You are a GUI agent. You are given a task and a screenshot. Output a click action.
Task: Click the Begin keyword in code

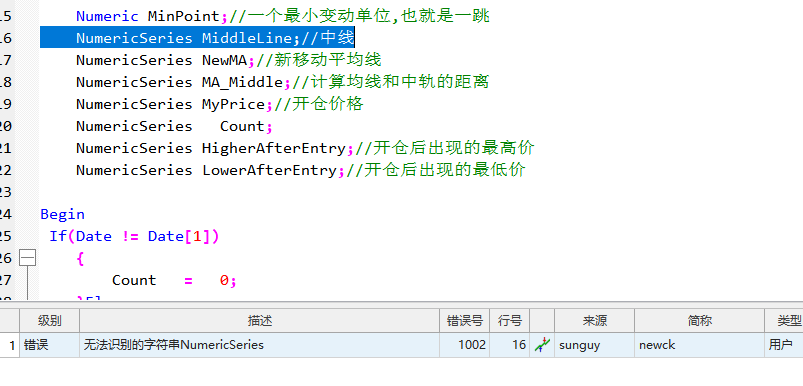coord(62,214)
